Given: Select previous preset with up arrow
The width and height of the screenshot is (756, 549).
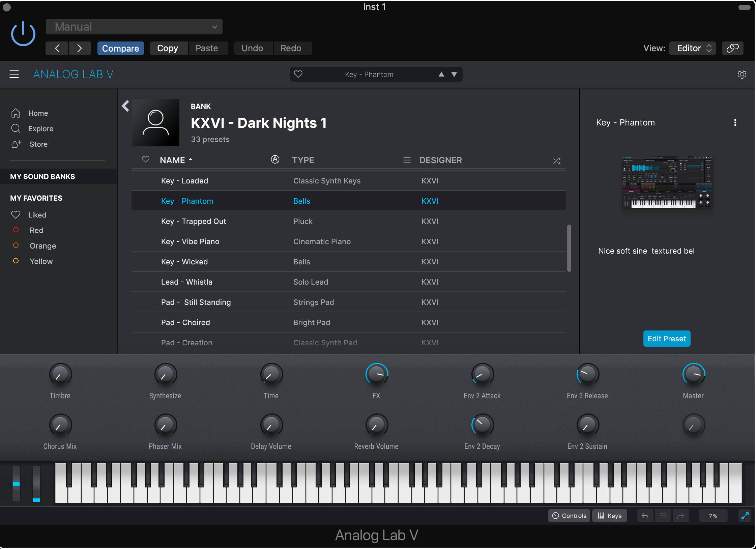Looking at the screenshot, I should [441, 74].
